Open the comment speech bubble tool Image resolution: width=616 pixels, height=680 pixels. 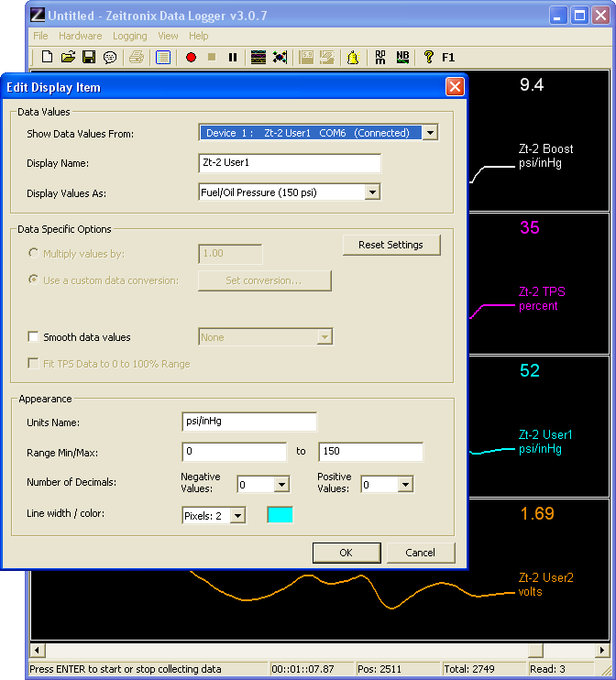pos(110,57)
